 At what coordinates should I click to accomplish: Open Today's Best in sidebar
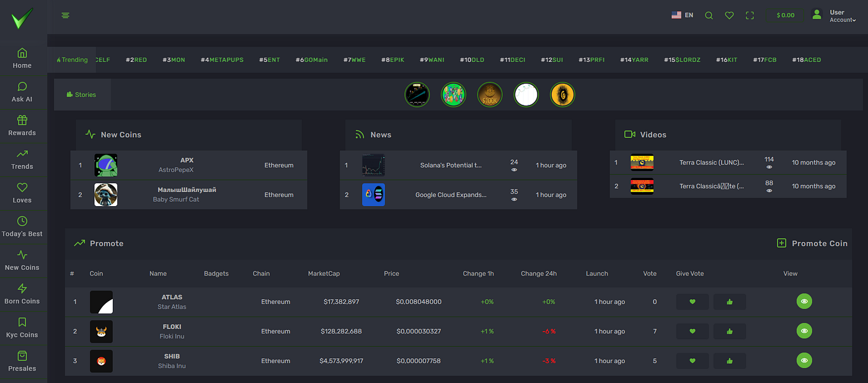click(22, 227)
